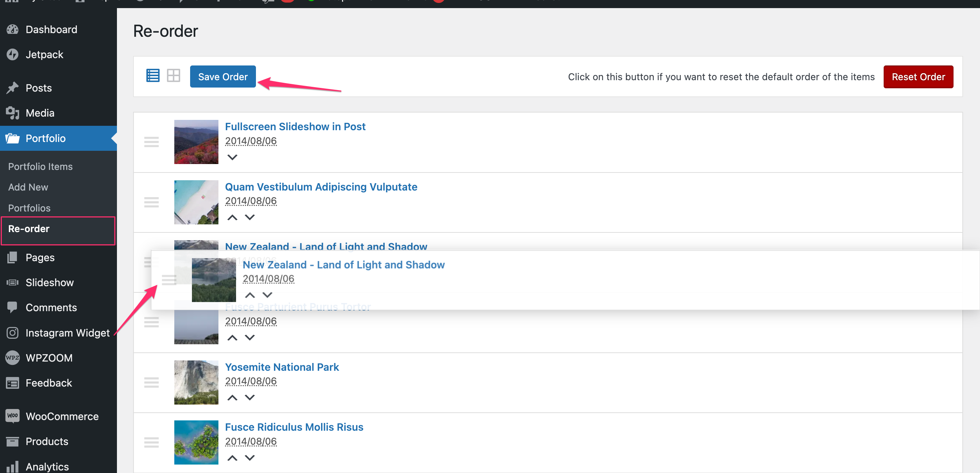This screenshot has height=473, width=980.
Task: Select Re-order submenu entry
Action: [x=29, y=229]
